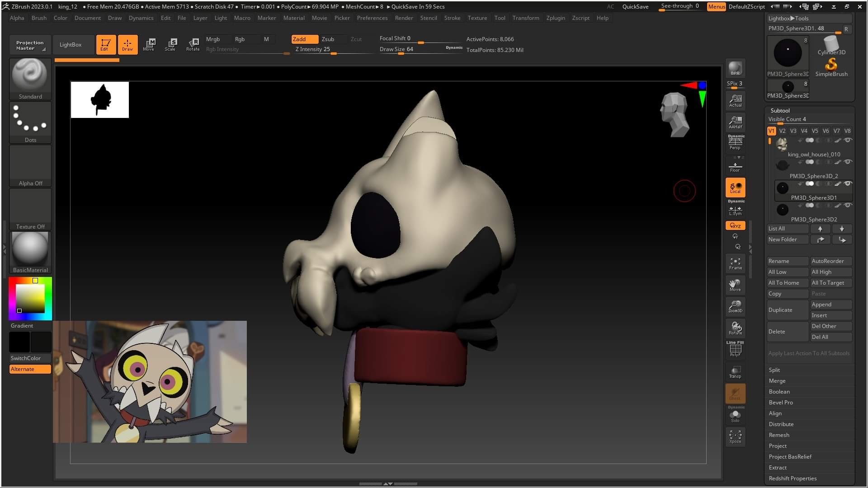Select the Rotate transform tool
The width and height of the screenshot is (868, 488).
pos(193,44)
